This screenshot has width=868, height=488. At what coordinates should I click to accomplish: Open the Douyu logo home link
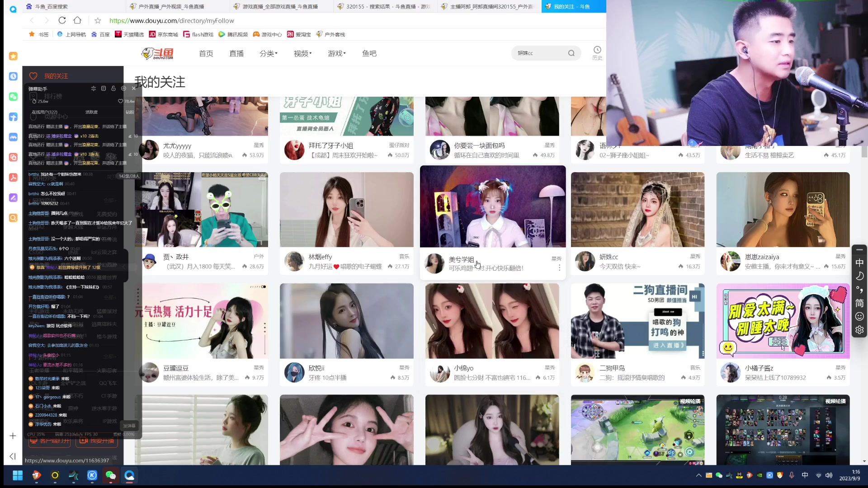(158, 53)
